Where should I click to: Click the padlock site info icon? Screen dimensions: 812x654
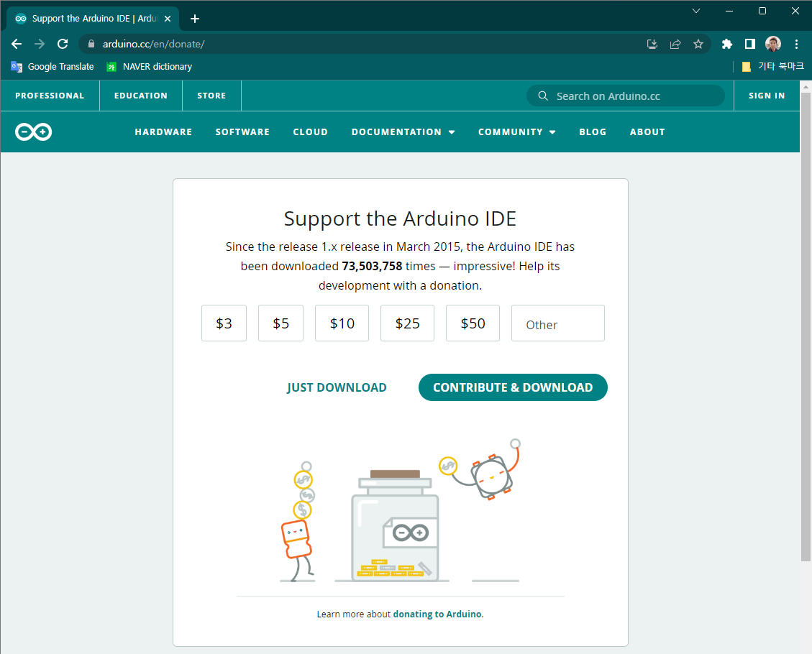pyautogui.click(x=91, y=44)
